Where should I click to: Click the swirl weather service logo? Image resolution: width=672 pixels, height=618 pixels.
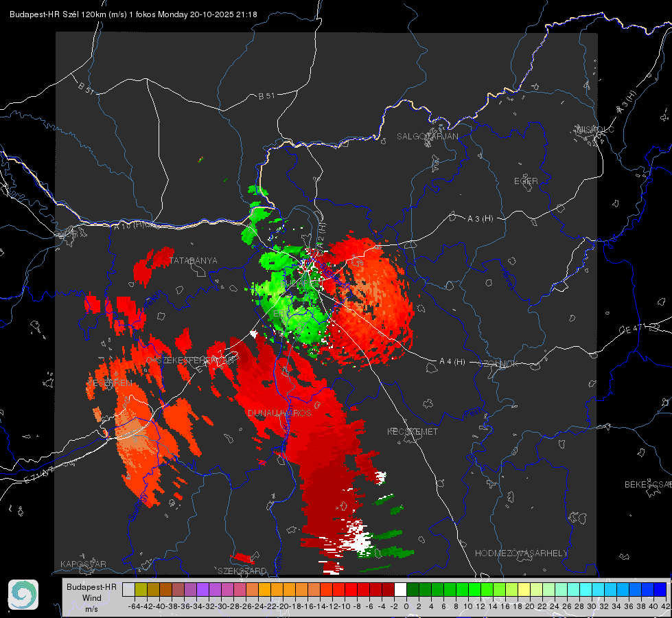pos(23,595)
